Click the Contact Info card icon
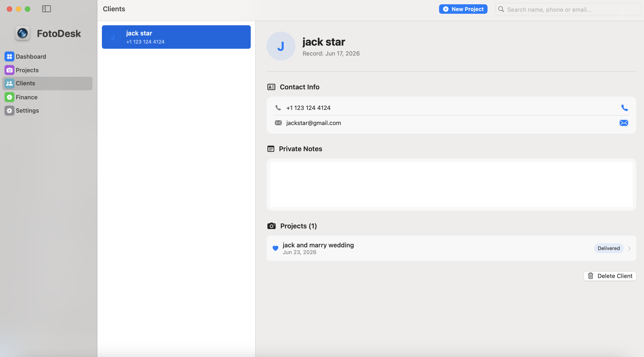This screenshot has height=357, width=644. pyautogui.click(x=271, y=87)
